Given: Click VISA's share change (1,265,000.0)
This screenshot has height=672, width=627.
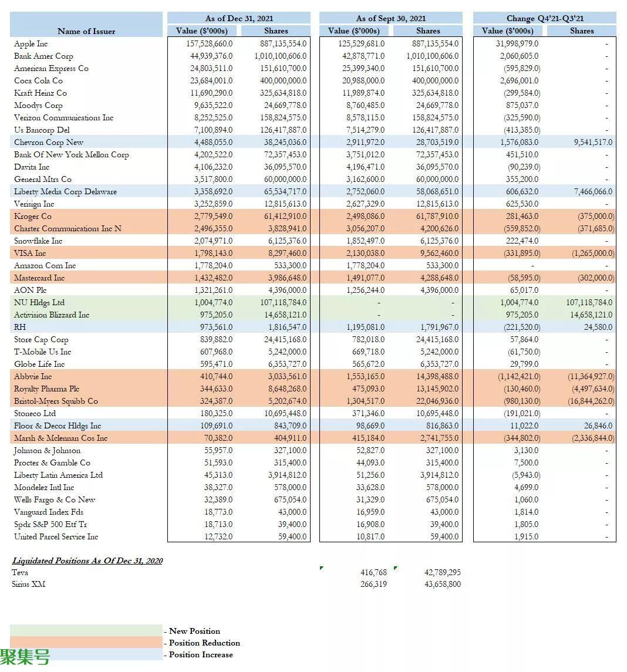Looking at the screenshot, I should [593, 254].
